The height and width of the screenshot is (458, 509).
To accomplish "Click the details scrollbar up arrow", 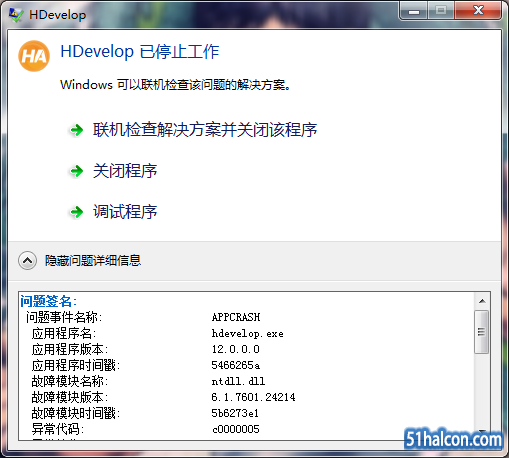I will point(482,301).
